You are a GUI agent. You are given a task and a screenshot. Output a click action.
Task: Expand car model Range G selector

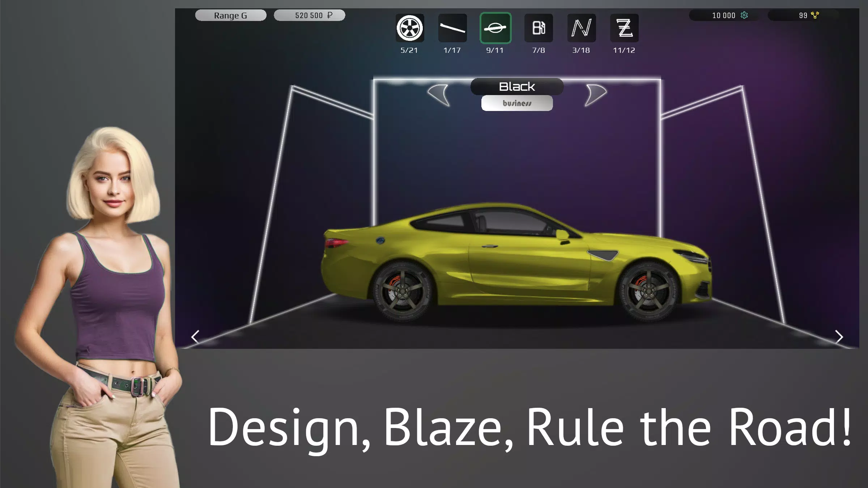pos(231,15)
